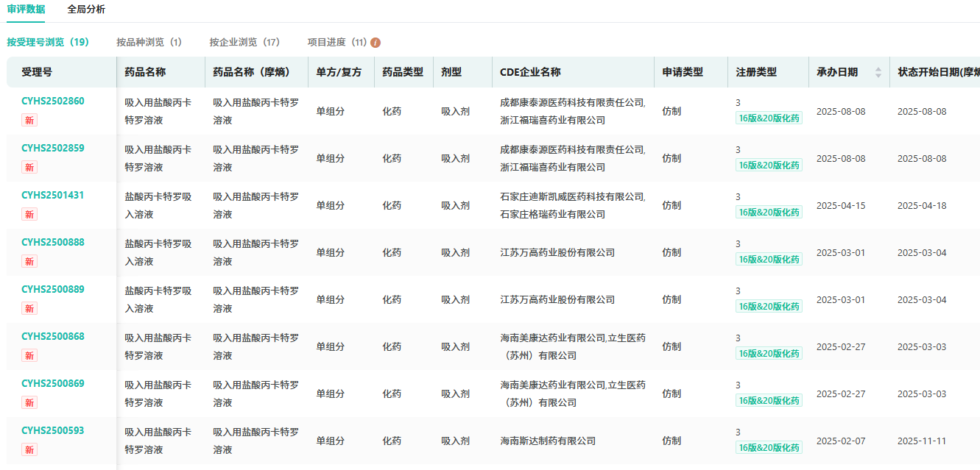This screenshot has width=980, height=470.
Task: Click 16版&20版化药 tag in the CYHS2500593 row
Action: pos(769,448)
